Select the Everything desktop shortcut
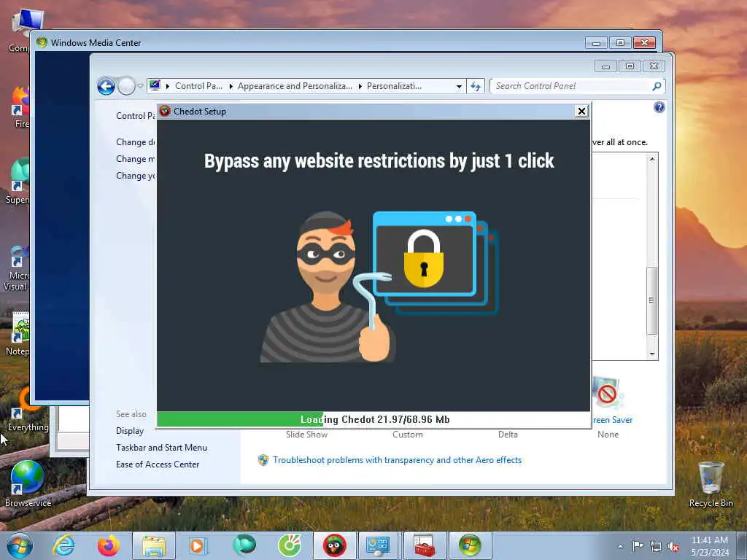747x560 pixels. click(28, 410)
